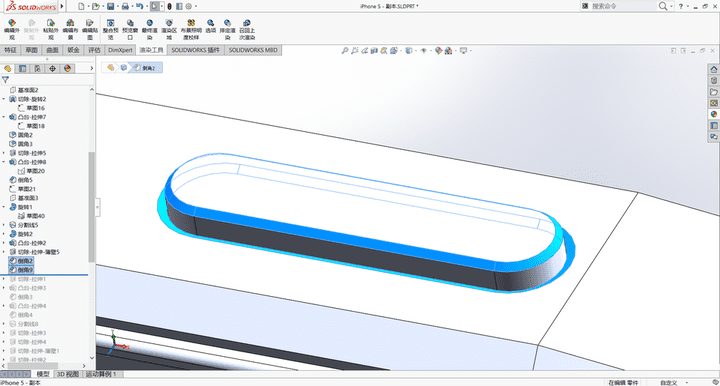This screenshot has height=386, width=720.
Task: Open SOLIDWORKS Resources home task pane tab
Action: 714,69
